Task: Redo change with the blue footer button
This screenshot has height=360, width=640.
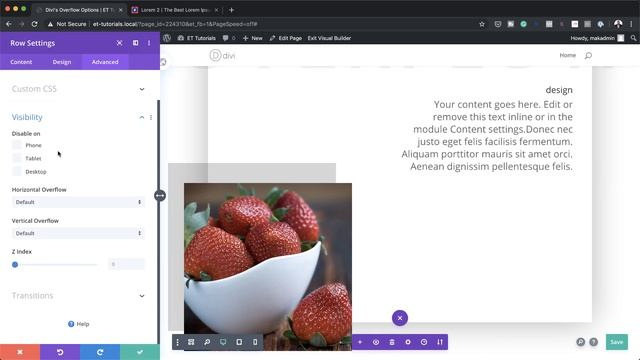Action: click(x=100, y=352)
